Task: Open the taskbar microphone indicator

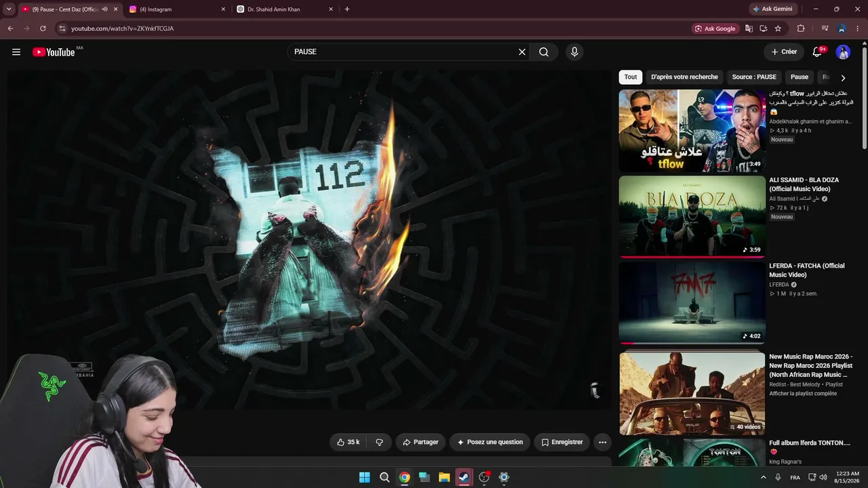Action: point(778,477)
